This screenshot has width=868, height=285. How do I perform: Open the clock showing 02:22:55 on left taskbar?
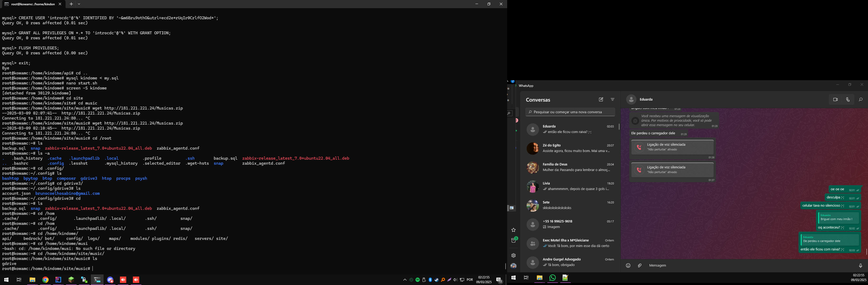[484, 280]
